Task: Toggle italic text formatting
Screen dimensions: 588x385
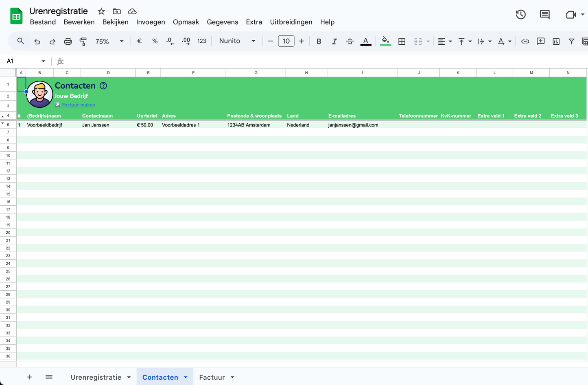Action: (x=334, y=41)
